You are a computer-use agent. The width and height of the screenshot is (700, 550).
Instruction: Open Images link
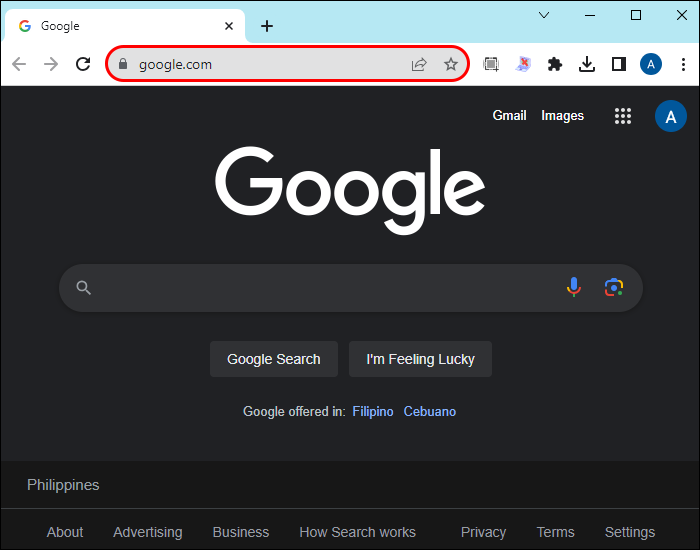pos(562,116)
